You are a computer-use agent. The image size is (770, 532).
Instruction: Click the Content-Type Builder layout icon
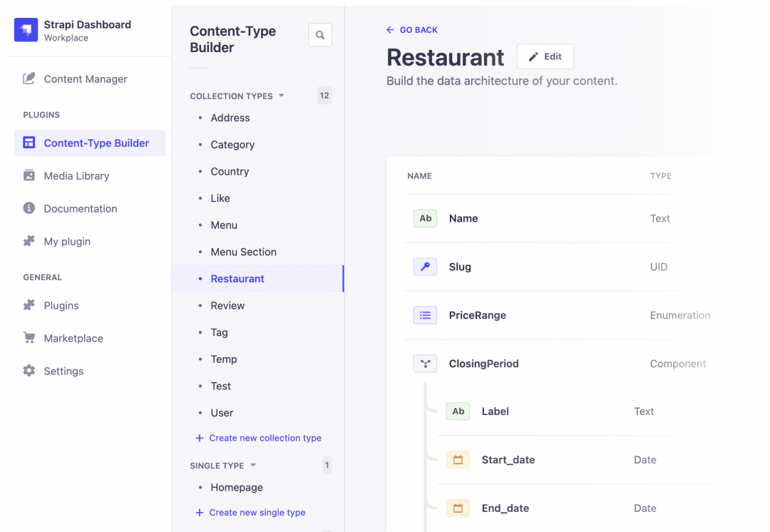click(29, 143)
